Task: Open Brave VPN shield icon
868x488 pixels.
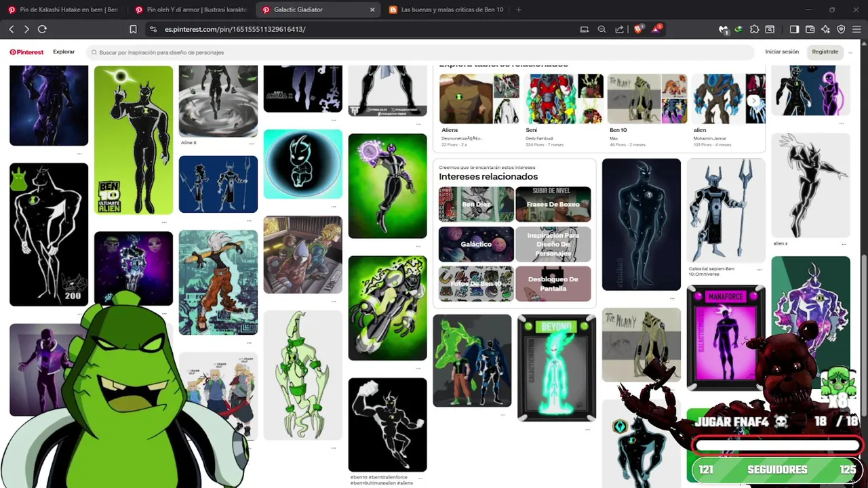Action: (x=841, y=29)
